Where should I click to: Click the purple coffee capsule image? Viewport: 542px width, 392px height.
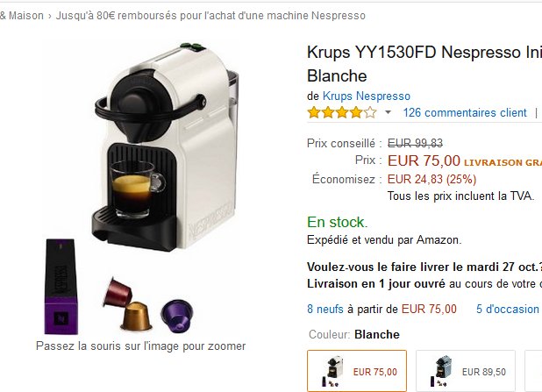click(177, 315)
